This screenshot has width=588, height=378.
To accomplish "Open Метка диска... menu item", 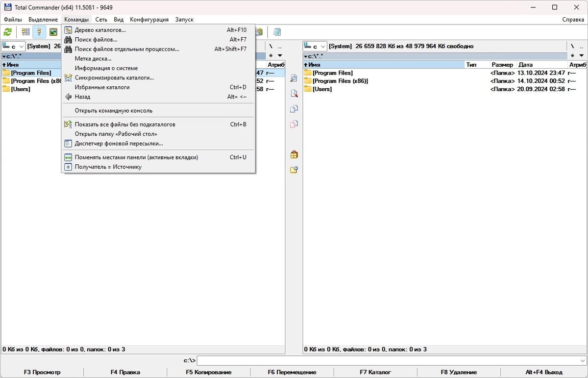I will [158, 59].
